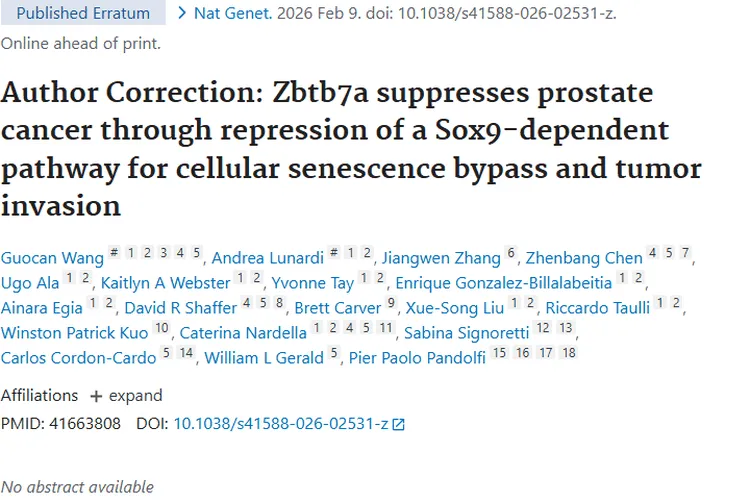Click affiliation superscript 18 after Pier Paolo Pandolfi
This screenshot has height=500, width=750.
click(569, 353)
